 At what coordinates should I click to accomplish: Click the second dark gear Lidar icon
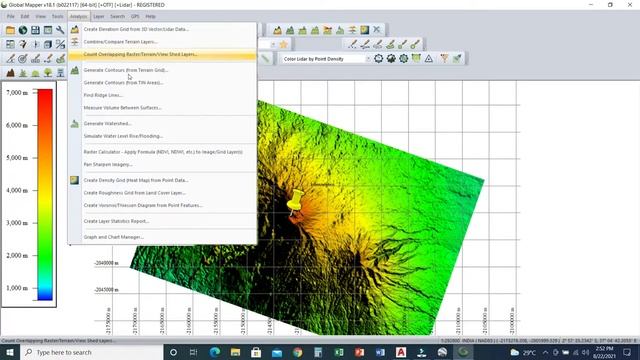391,59
